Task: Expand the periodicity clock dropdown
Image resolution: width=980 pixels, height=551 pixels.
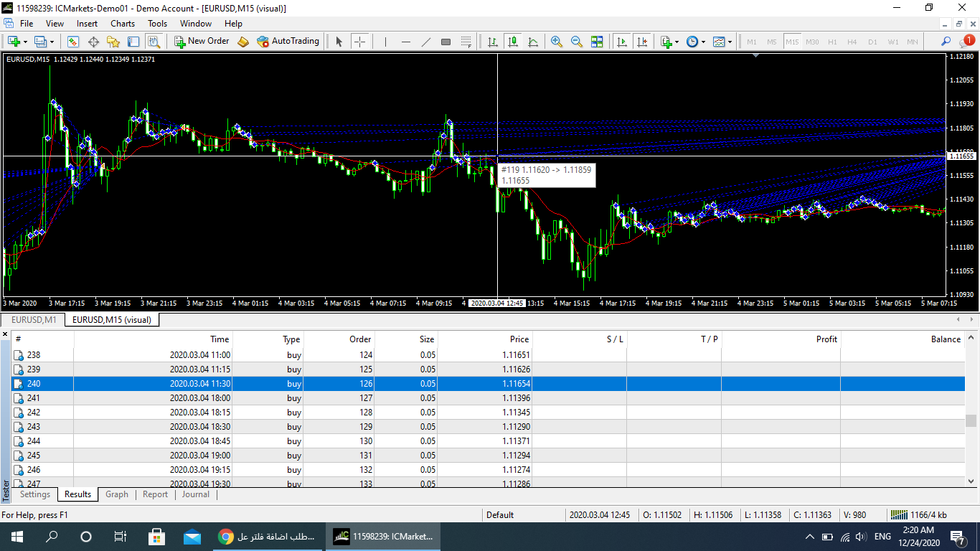Action: pyautogui.click(x=703, y=42)
